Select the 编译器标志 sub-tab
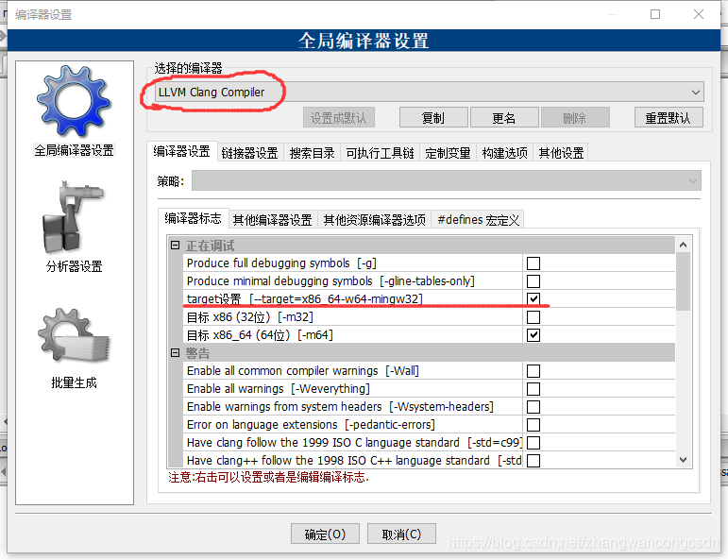Image resolution: width=728 pixels, height=560 pixels. coord(194,218)
